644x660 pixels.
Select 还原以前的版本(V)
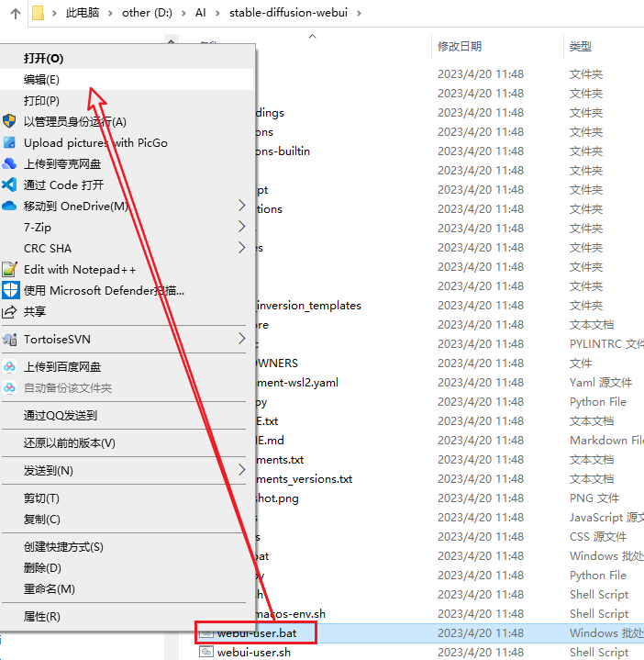pyautogui.click(x=127, y=442)
